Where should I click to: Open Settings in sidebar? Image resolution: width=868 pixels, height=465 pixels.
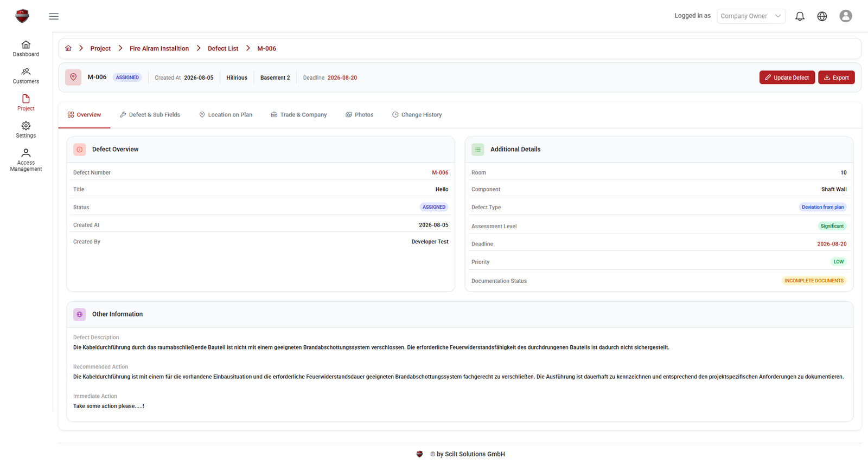click(x=26, y=130)
